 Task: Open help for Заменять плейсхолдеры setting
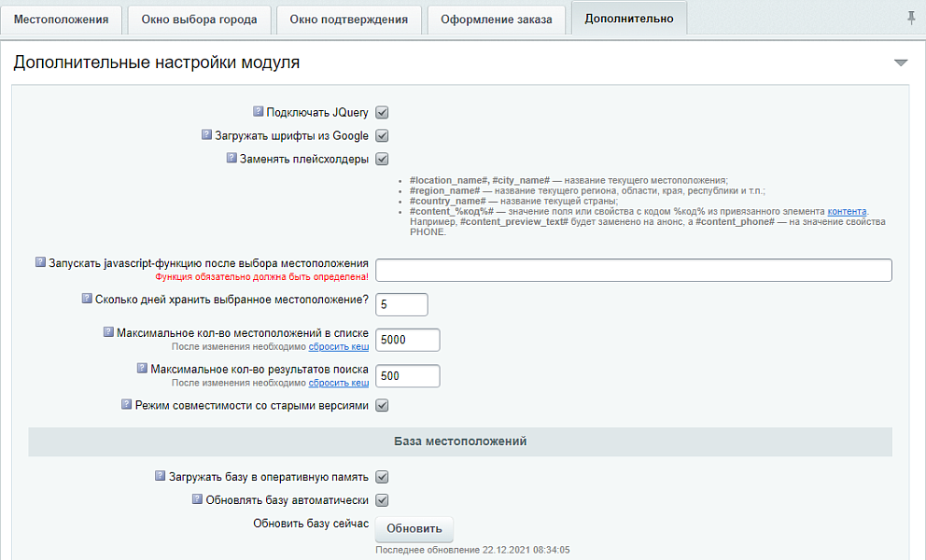[x=231, y=159]
